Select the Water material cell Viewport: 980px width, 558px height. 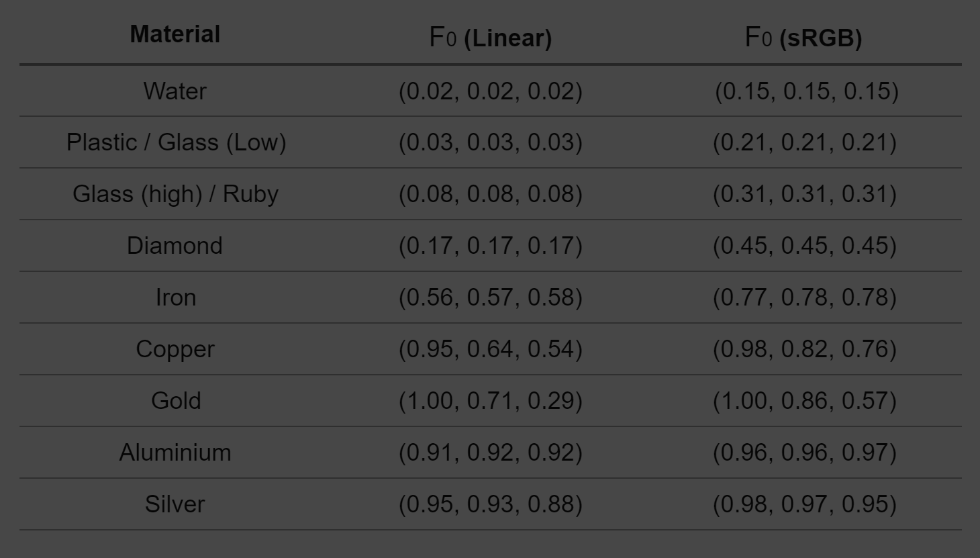[175, 91]
